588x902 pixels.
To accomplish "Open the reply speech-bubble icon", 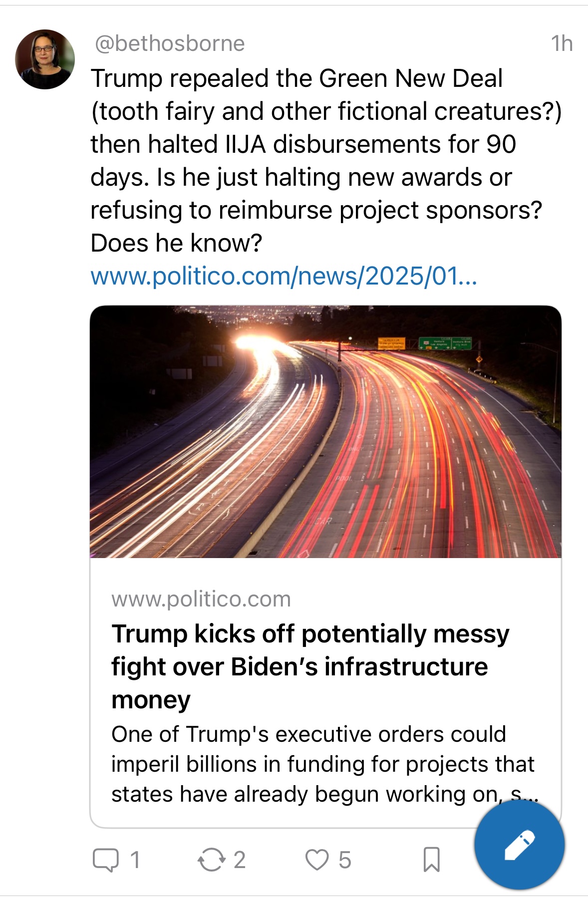I will pyautogui.click(x=106, y=860).
